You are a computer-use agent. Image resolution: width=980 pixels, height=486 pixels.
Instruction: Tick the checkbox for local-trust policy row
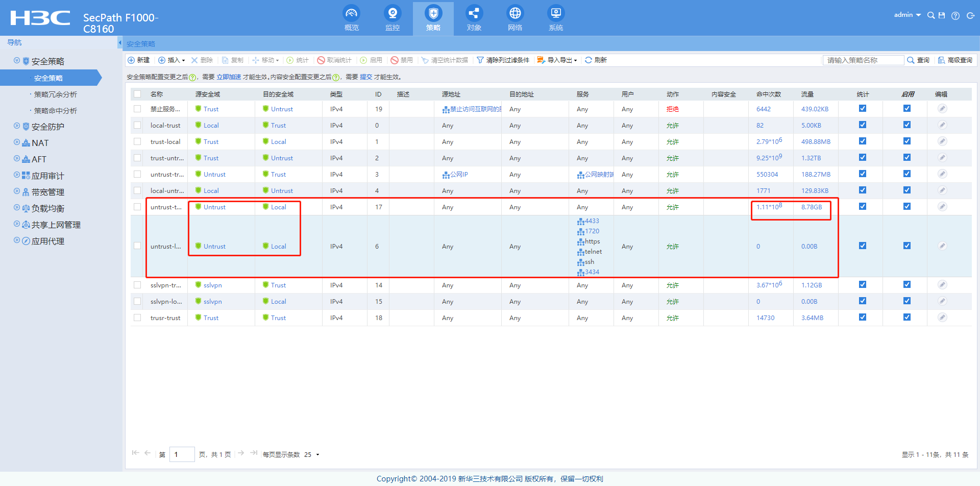137,125
